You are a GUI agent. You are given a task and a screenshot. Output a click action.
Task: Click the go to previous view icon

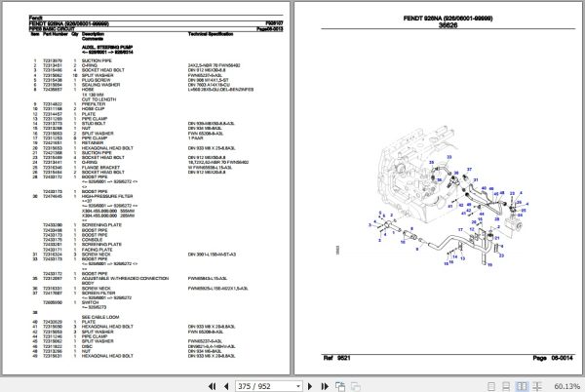340,386
